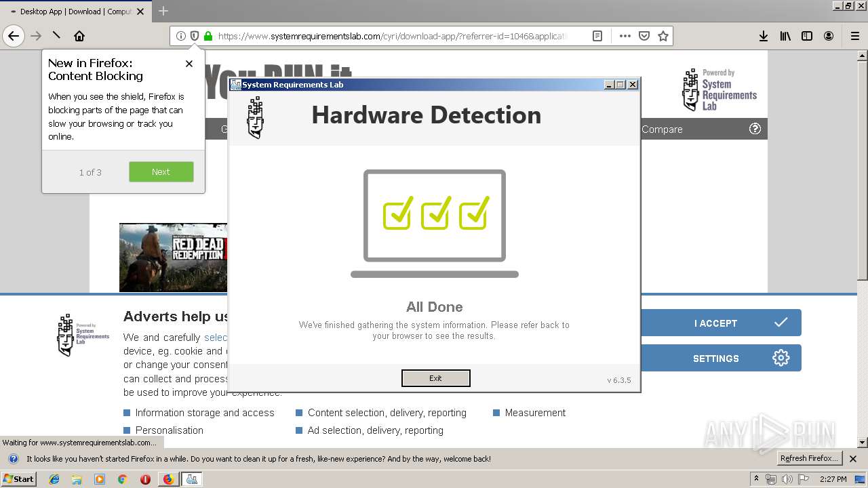Viewport: 868px width, 488px height.
Task: Stop loading the page
Action: 56,36
